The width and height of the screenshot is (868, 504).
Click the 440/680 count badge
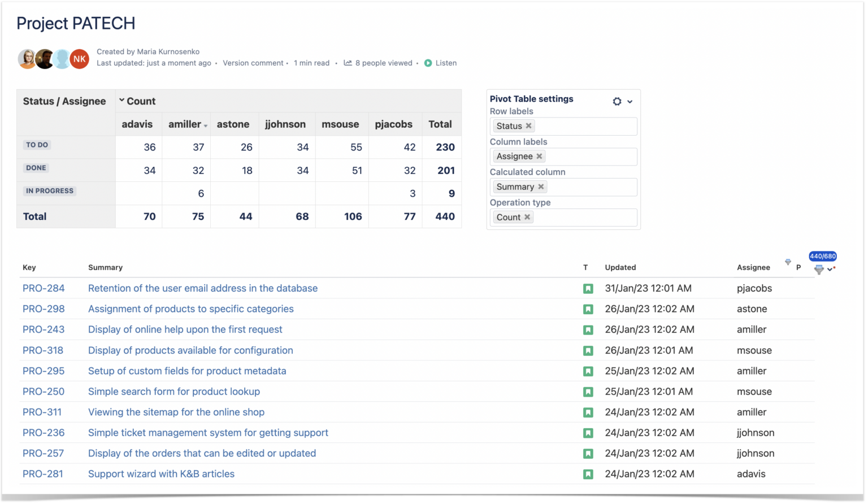click(823, 256)
